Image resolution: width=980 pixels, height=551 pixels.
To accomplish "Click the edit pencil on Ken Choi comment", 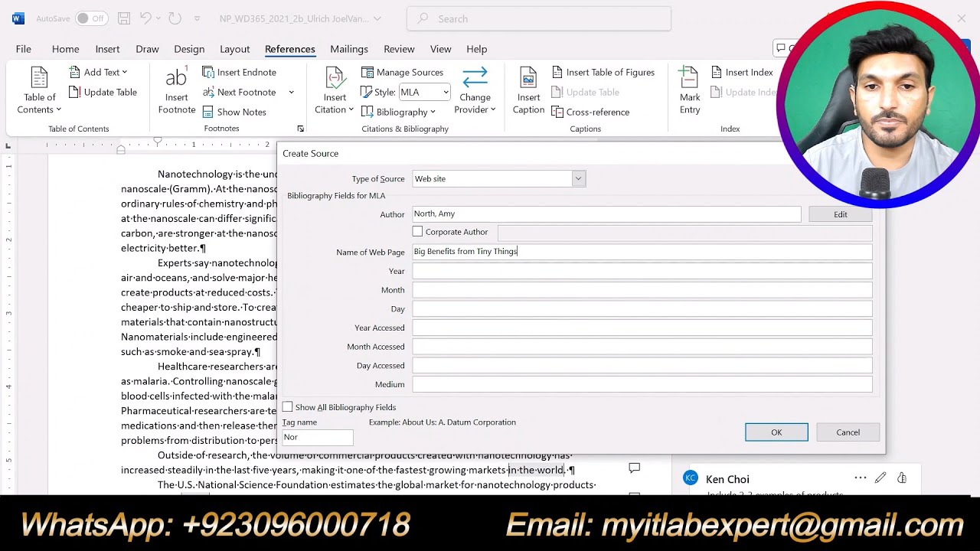I will pyautogui.click(x=880, y=478).
